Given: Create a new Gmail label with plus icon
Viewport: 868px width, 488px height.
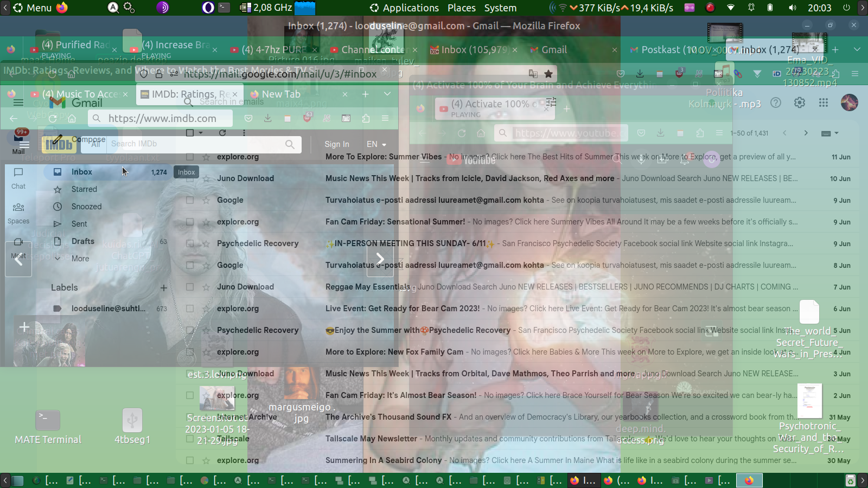Looking at the screenshot, I should [x=164, y=287].
